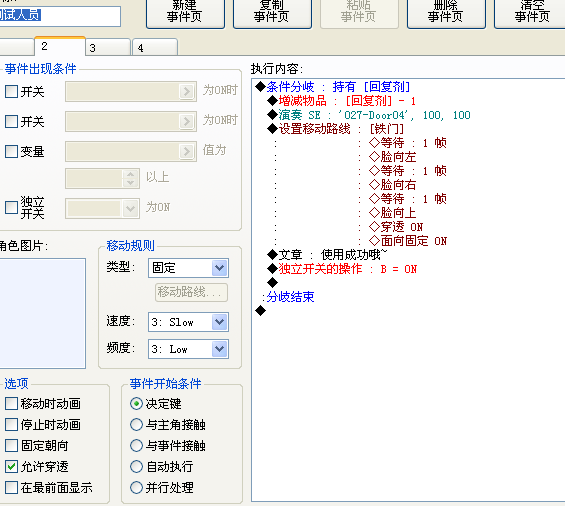Select the 设置移动路线 [铁门] line
The image size is (565, 506).
(x=336, y=129)
